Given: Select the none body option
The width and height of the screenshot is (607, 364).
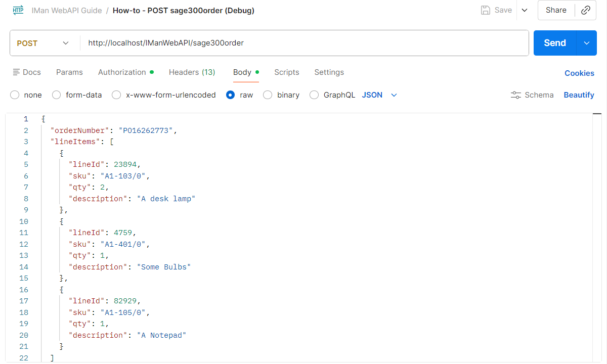Looking at the screenshot, I should pos(15,95).
